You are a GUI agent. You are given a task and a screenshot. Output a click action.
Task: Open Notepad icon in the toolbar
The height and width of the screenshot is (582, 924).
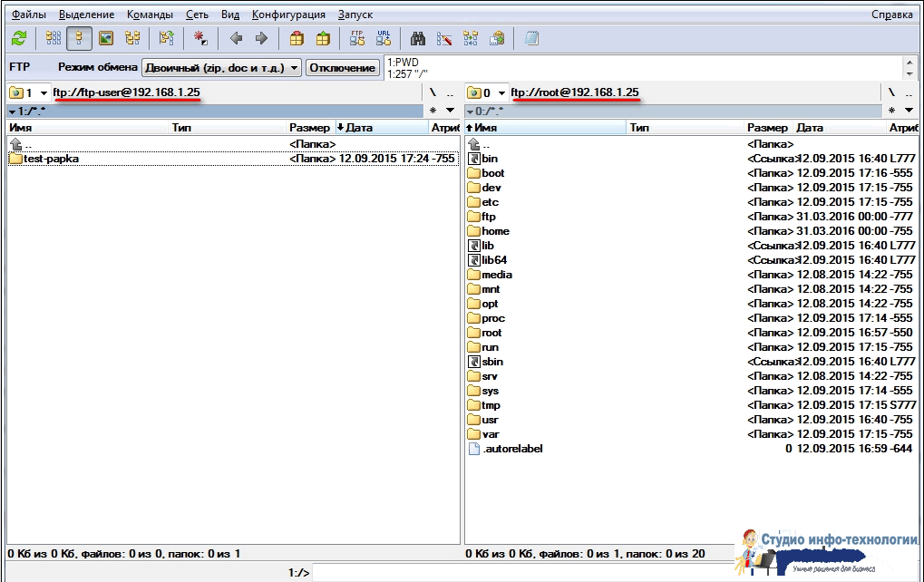(x=531, y=38)
